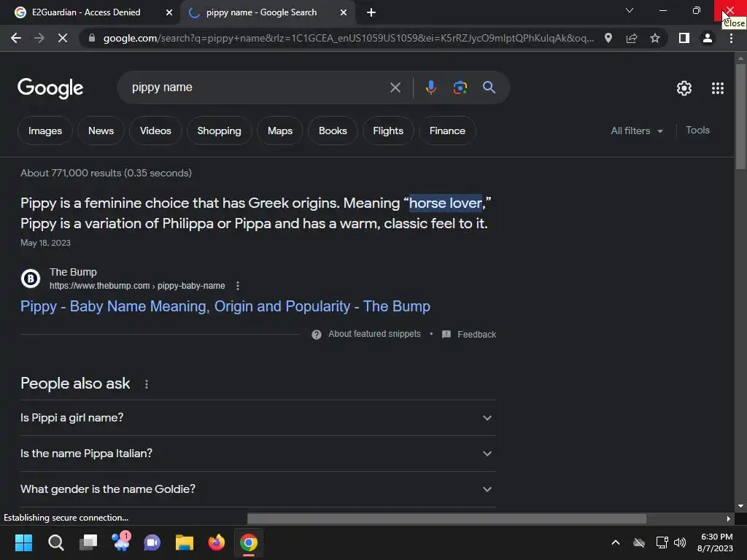Click the About featured snippets help icon
747x560 pixels.
pyautogui.click(x=317, y=334)
